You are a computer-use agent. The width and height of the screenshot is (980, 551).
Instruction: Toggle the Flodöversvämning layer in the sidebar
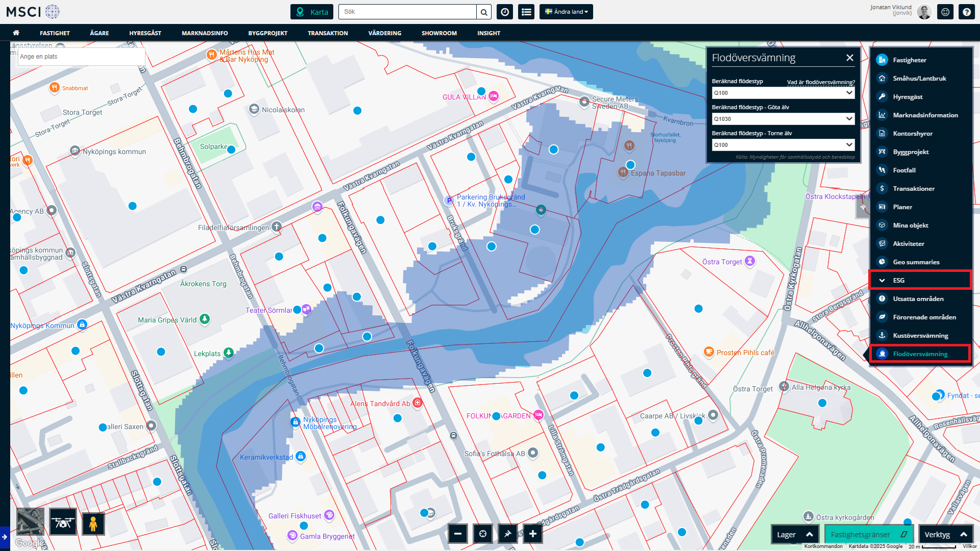coord(920,354)
